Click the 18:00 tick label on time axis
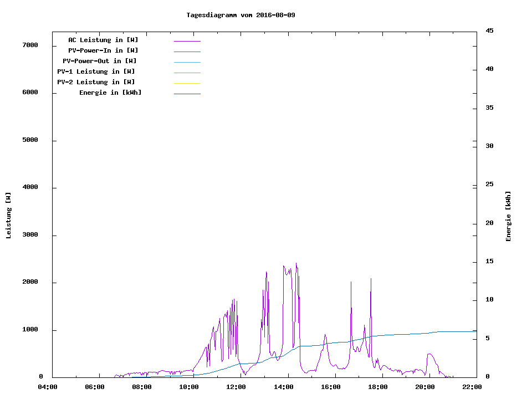This screenshot has width=532, height=399. point(378,387)
